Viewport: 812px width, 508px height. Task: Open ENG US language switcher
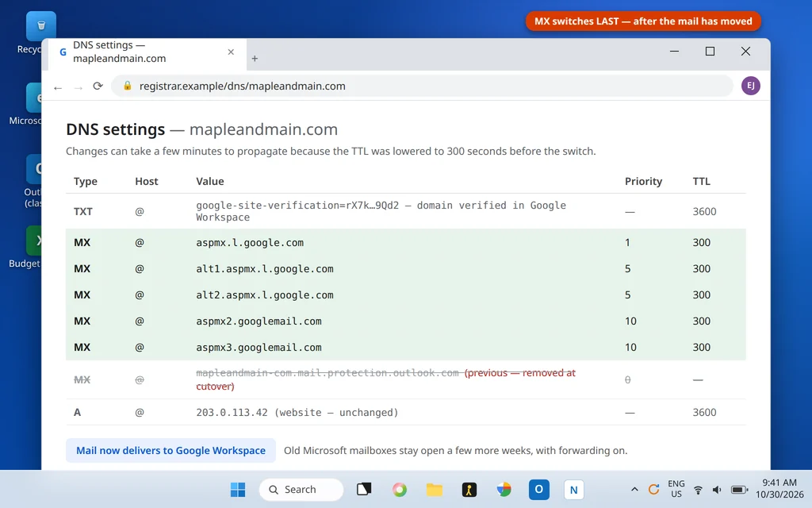[676, 489]
